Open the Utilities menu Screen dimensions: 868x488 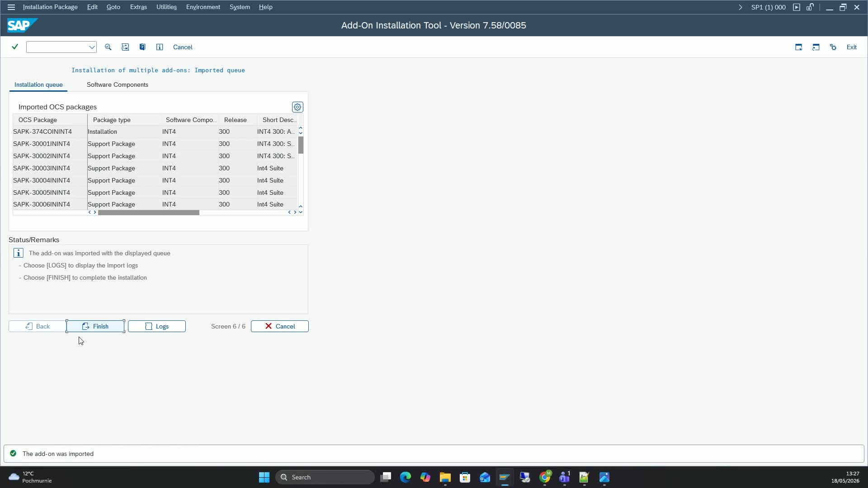pos(166,7)
